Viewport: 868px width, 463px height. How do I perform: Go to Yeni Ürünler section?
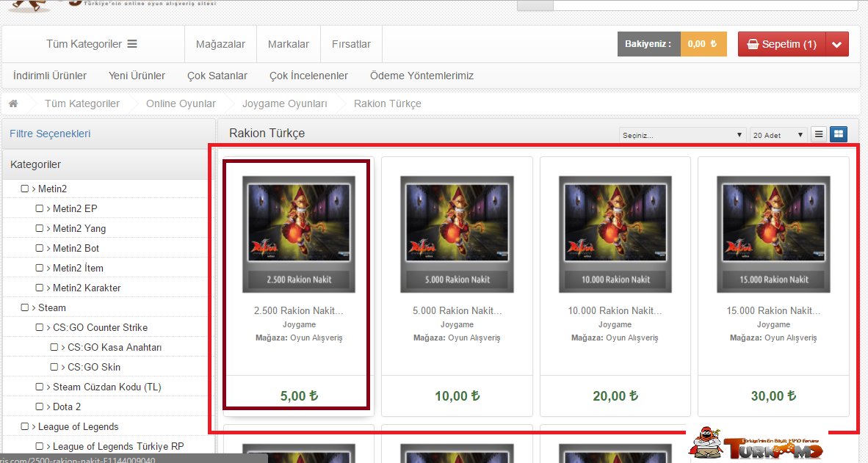(x=137, y=76)
